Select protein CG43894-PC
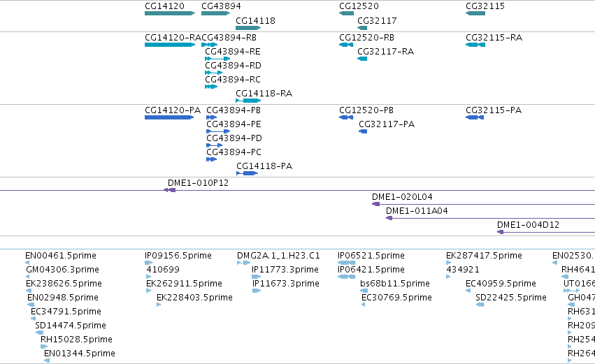595x364 pixels. (x=212, y=159)
